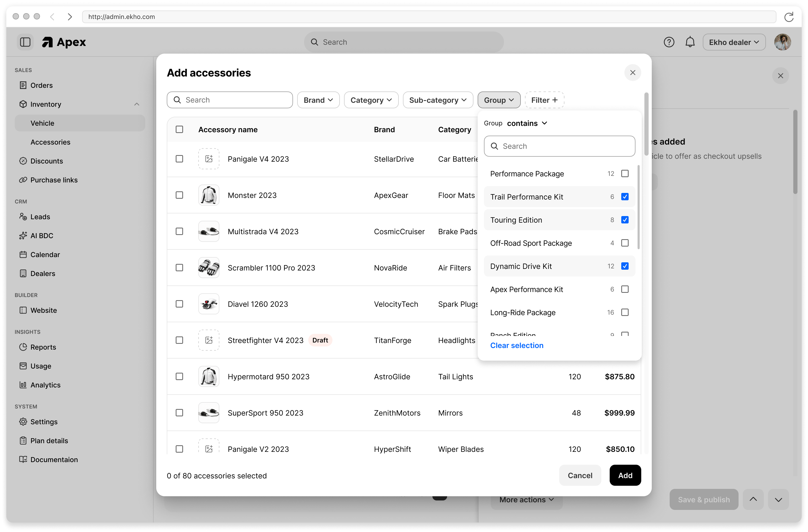Click the Clear selection link
The width and height of the screenshot is (808, 532).
pyautogui.click(x=516, y=345)
